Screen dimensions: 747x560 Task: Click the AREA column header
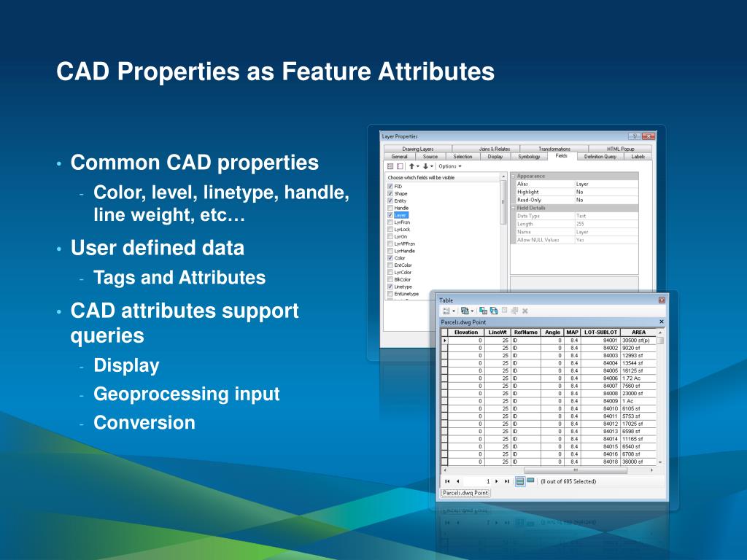pyautogui.click(x=638, y=332)
